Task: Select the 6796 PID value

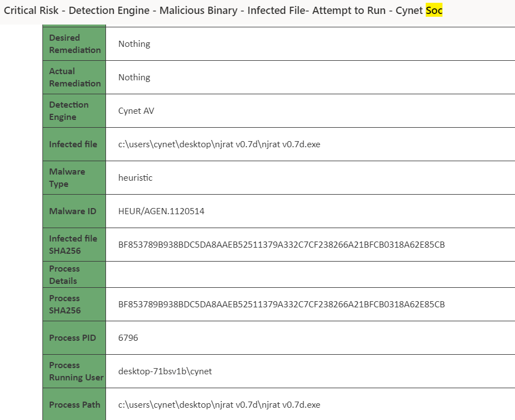Action: (128, 338)
